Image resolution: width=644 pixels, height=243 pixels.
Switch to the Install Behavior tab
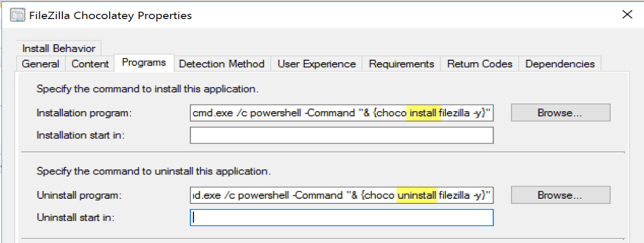(59, 48)
